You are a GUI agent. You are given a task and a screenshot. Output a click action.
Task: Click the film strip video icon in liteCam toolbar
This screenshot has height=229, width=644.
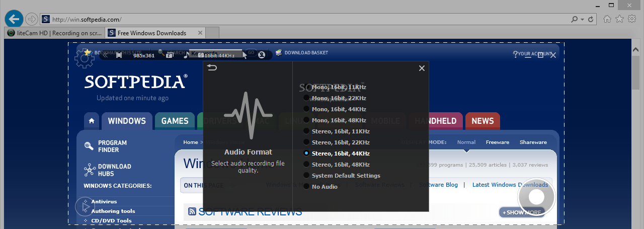(119, 55)
